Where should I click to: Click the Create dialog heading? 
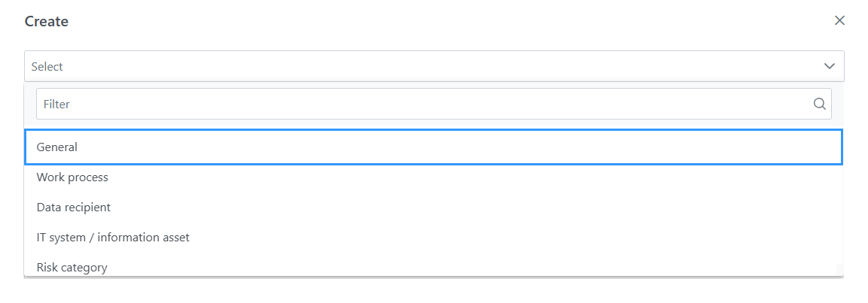[47, 22]
